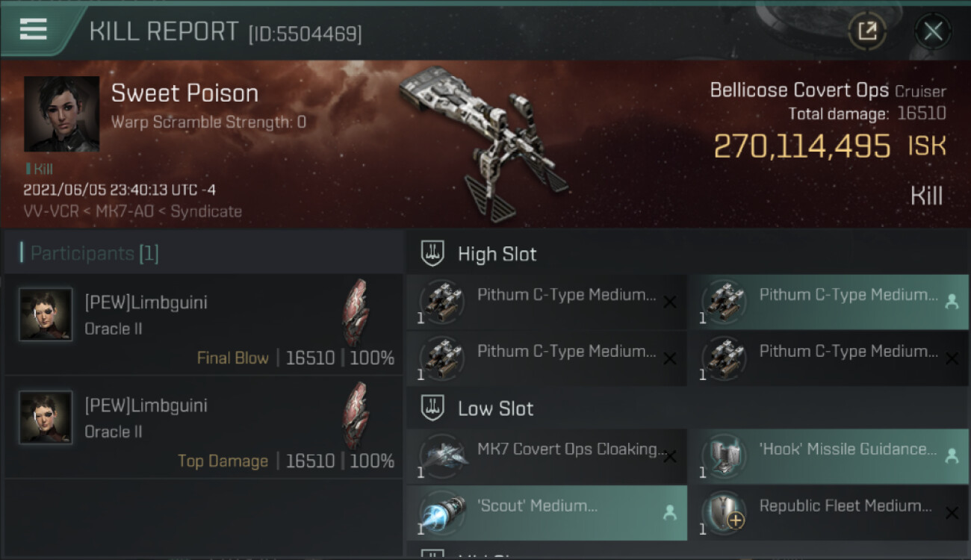The image size is (971, 560).
Task: Click Limbguini's portrait in Top Damage row
Action: tap(46, 418)
